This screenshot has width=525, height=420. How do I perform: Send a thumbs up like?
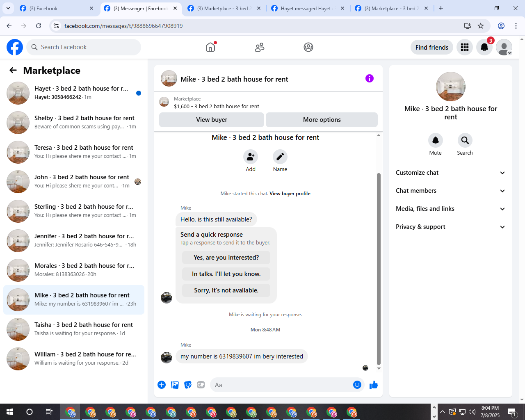click(374, 385)
